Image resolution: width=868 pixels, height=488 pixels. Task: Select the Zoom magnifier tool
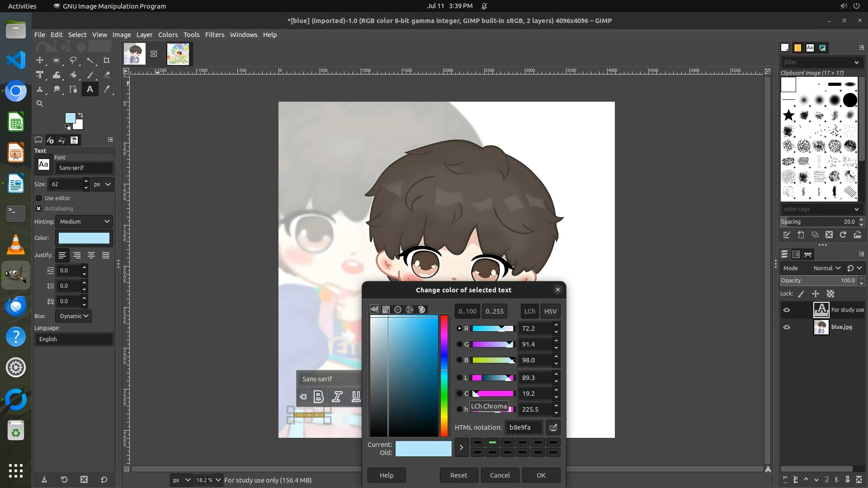[40, 103]
